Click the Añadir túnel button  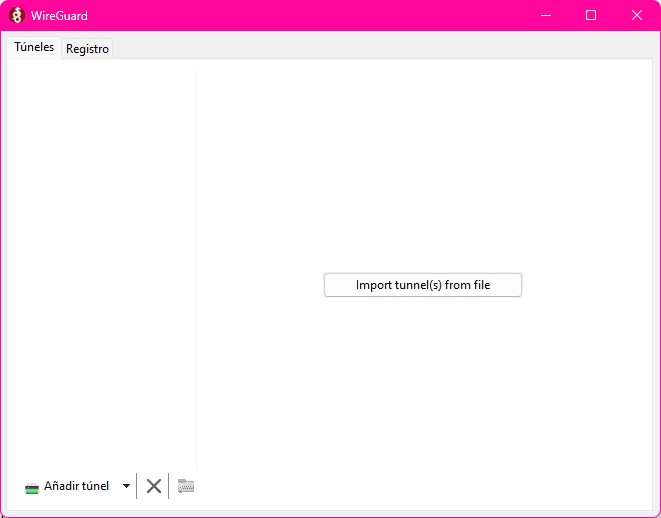[x=67, y=486]
